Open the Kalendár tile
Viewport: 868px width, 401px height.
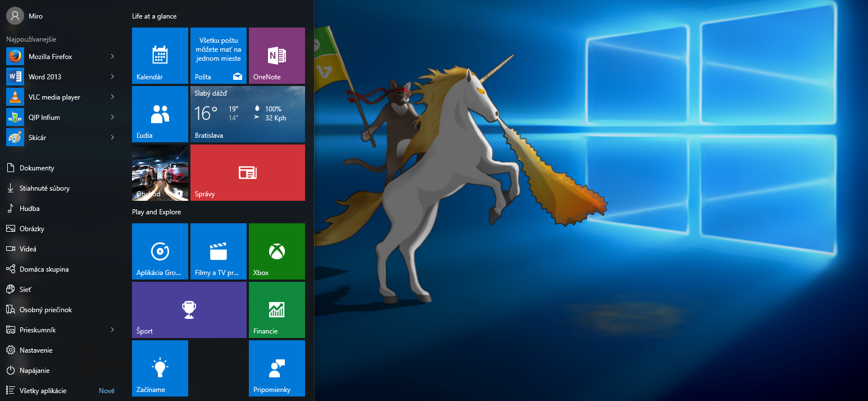160,56
